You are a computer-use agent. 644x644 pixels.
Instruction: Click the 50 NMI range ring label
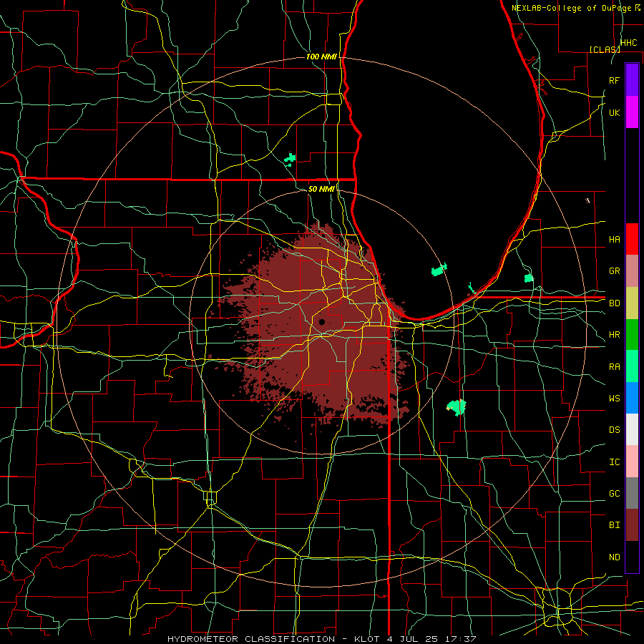tap(321, 189)
